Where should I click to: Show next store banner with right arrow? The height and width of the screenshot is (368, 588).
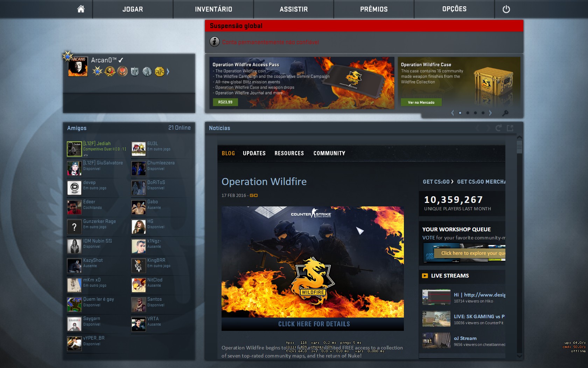pos(490,113)
